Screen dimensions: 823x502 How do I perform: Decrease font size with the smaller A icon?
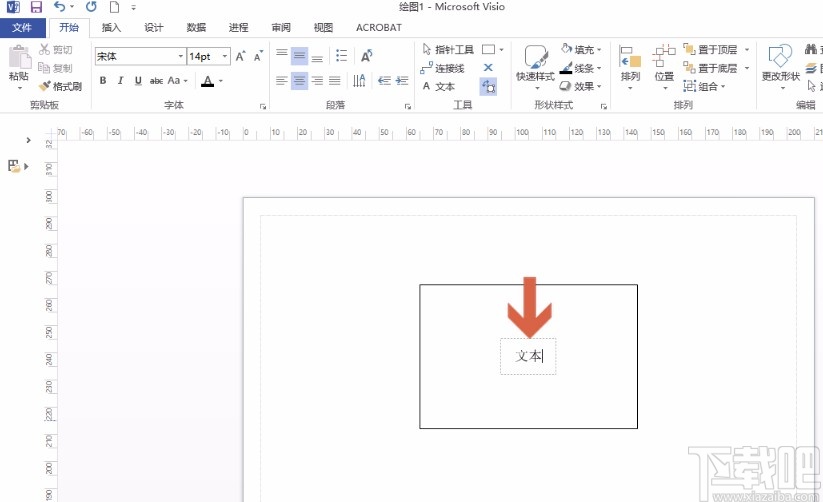(258, 56)
